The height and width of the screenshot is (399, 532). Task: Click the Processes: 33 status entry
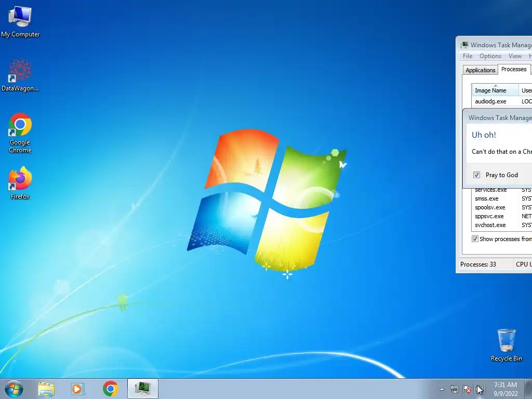tap(478, 264)
